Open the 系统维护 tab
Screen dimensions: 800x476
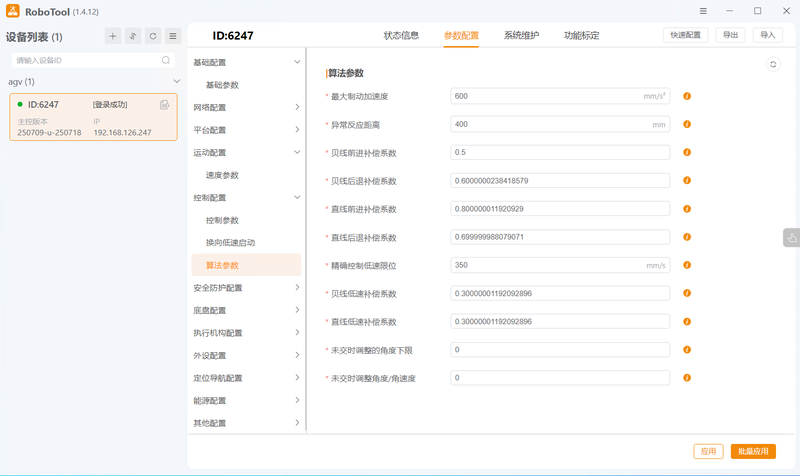pyautogui.click(x=521, y=35)
